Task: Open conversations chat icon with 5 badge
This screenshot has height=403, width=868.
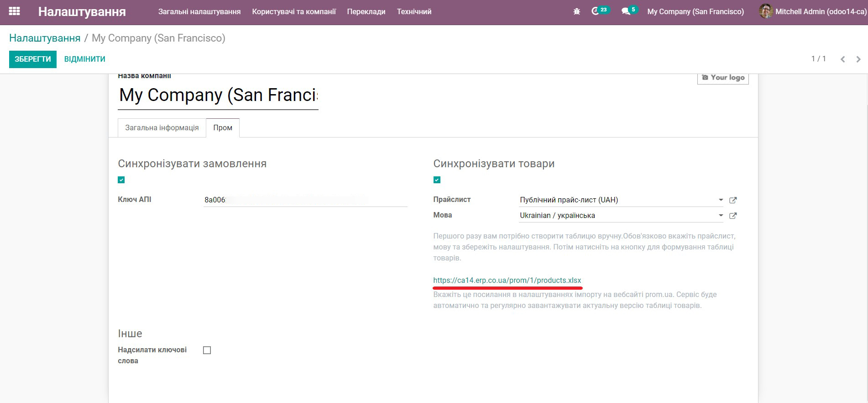Action: (629, 11)
